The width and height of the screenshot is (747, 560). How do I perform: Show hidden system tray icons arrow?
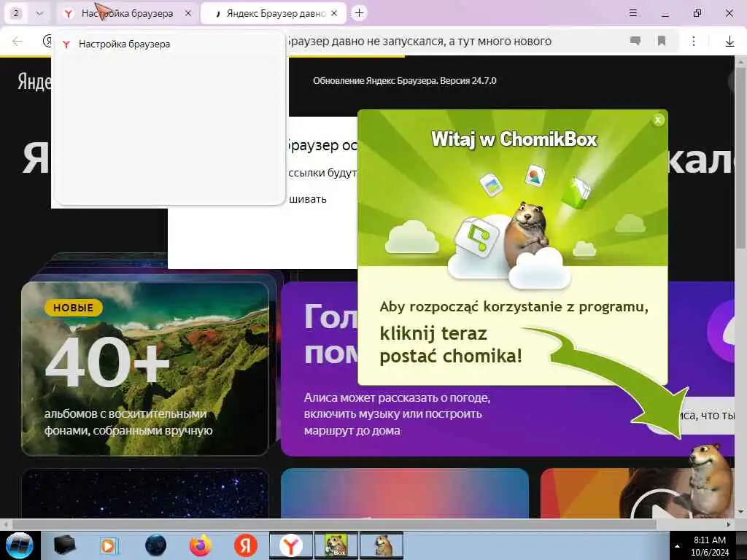(x=677, y=546)
